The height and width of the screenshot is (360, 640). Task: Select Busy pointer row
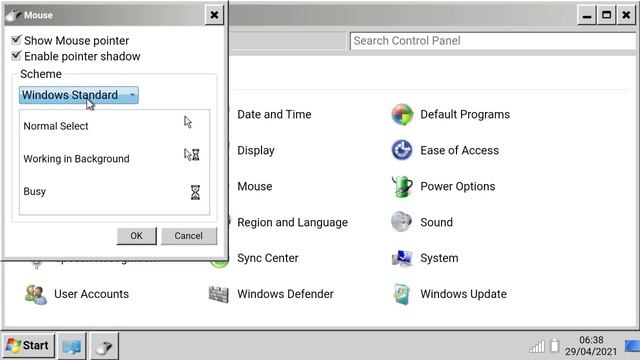coord(114,191)
